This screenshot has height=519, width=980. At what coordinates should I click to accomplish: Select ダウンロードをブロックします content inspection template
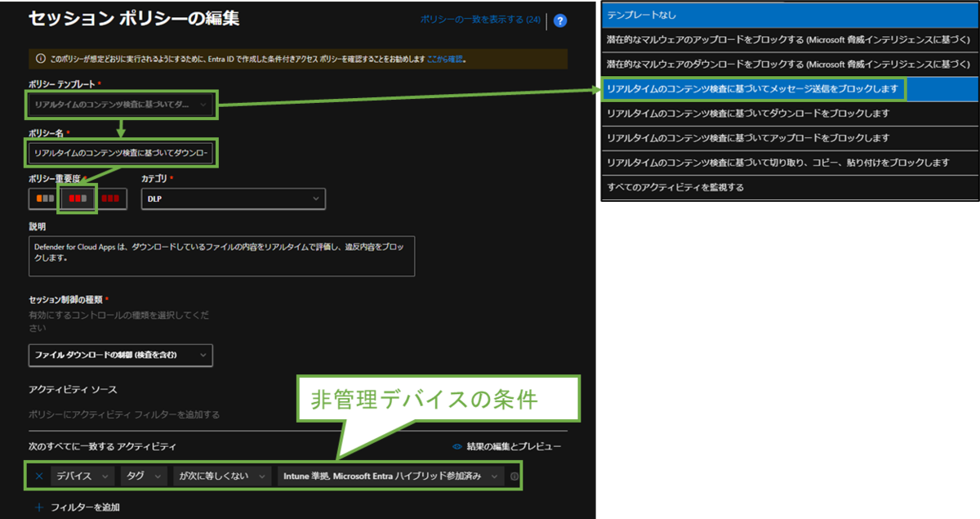point(790,113)
